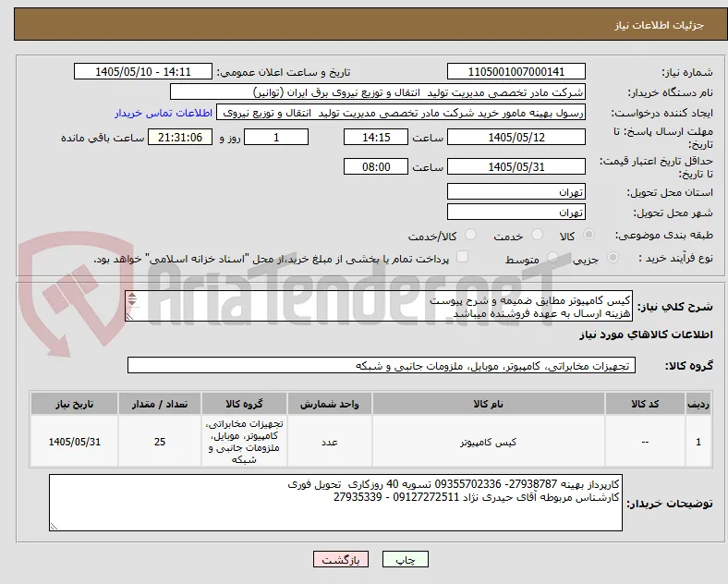Select the خدمت radio button

(x=537, y=235)
